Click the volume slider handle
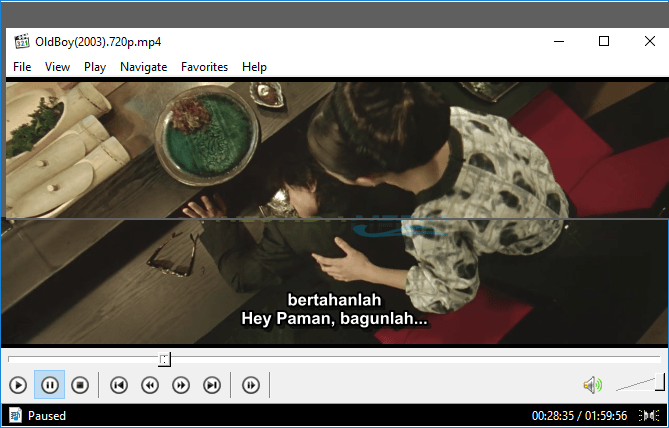The height and width of the screenshot is (428, 669). point(660,382)
